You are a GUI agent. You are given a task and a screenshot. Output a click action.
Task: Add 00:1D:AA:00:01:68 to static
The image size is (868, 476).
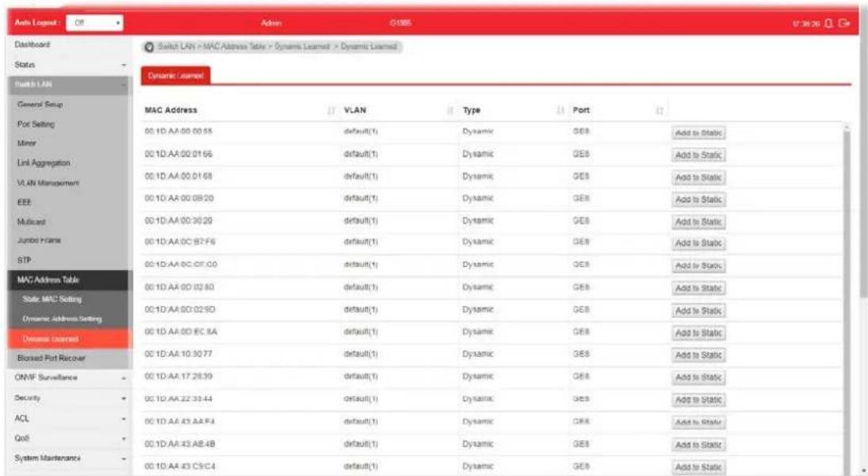698,177
